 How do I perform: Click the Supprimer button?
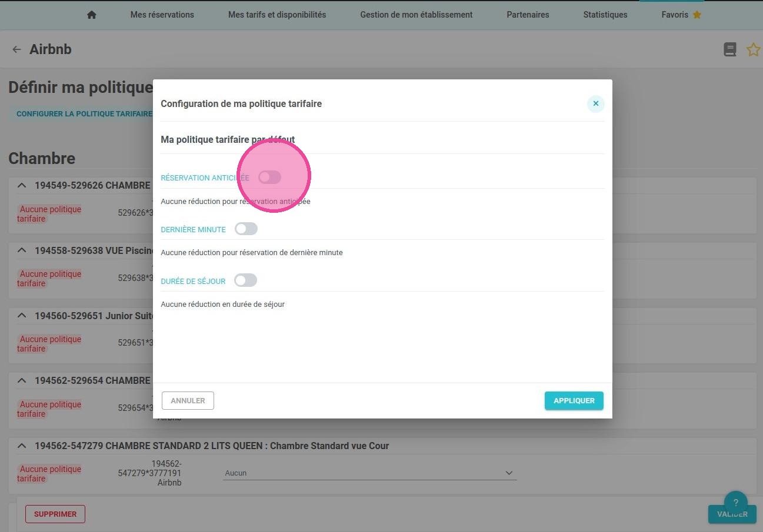(x=55, y=514)
